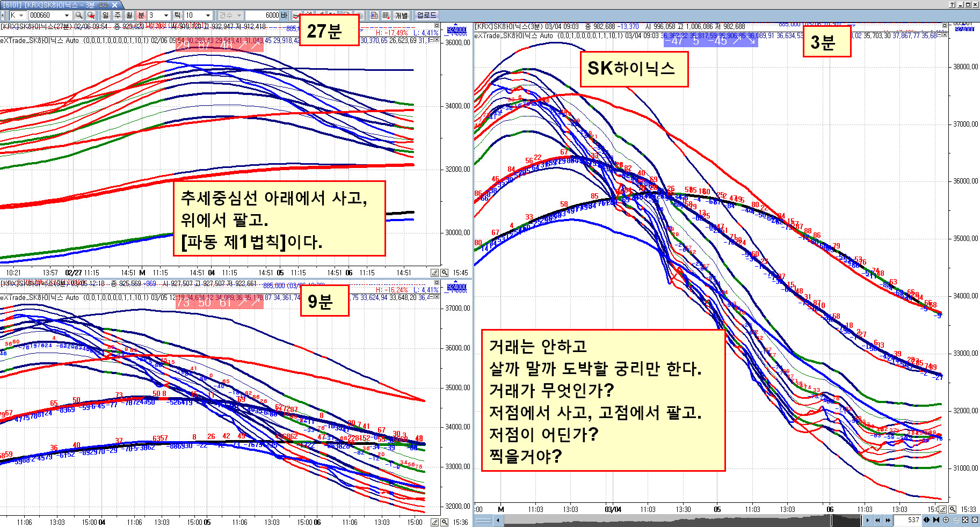The image size is (980, 527).
Task: Click the chart scrollbar right play arrow
Action: pos(867,520)
